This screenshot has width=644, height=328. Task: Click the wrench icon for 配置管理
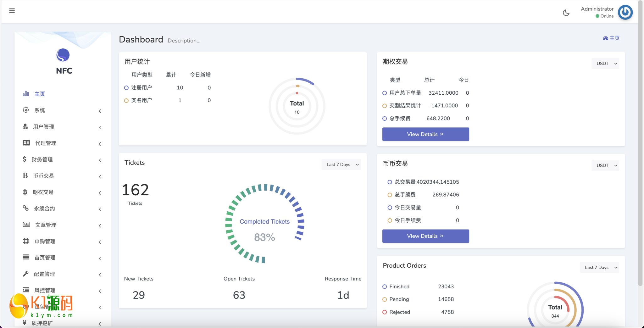pyautogui.click(x=25, y=274)
